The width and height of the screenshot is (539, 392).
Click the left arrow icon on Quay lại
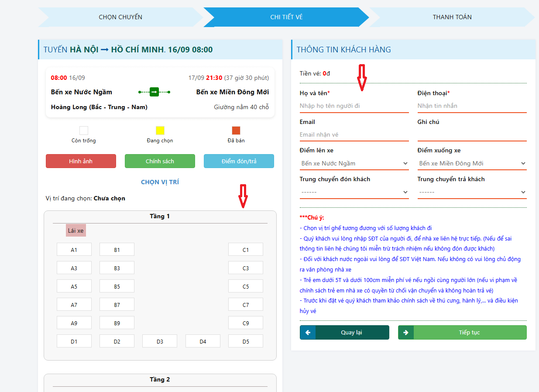[x=308, y=333]
